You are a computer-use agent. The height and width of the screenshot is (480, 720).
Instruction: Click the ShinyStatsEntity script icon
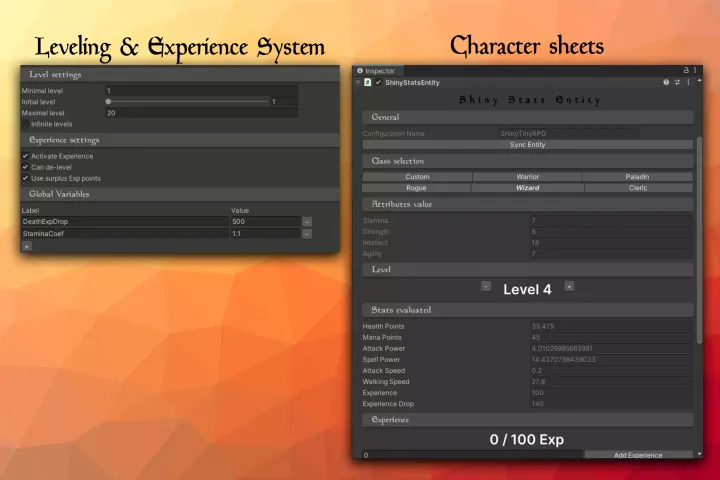pos(367,82)
